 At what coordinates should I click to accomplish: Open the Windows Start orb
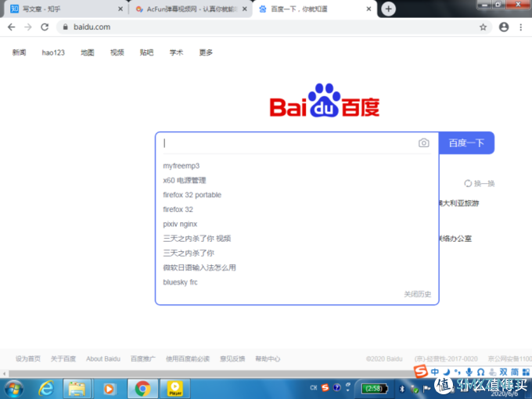tap(14, 389)
